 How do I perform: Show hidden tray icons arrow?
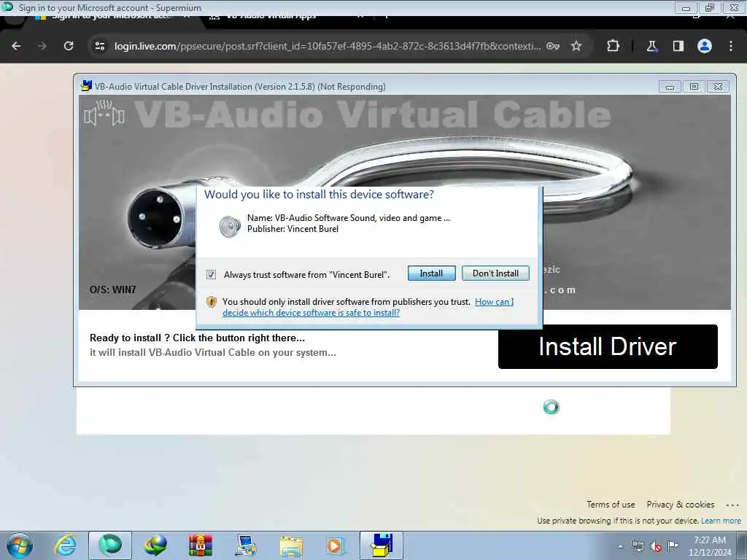tap(620, 546)
